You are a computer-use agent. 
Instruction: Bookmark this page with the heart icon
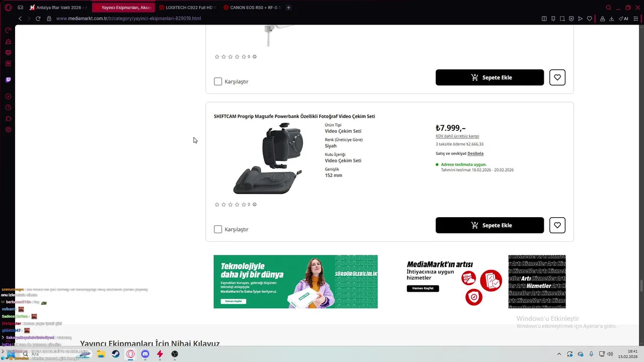click(589, 19)
